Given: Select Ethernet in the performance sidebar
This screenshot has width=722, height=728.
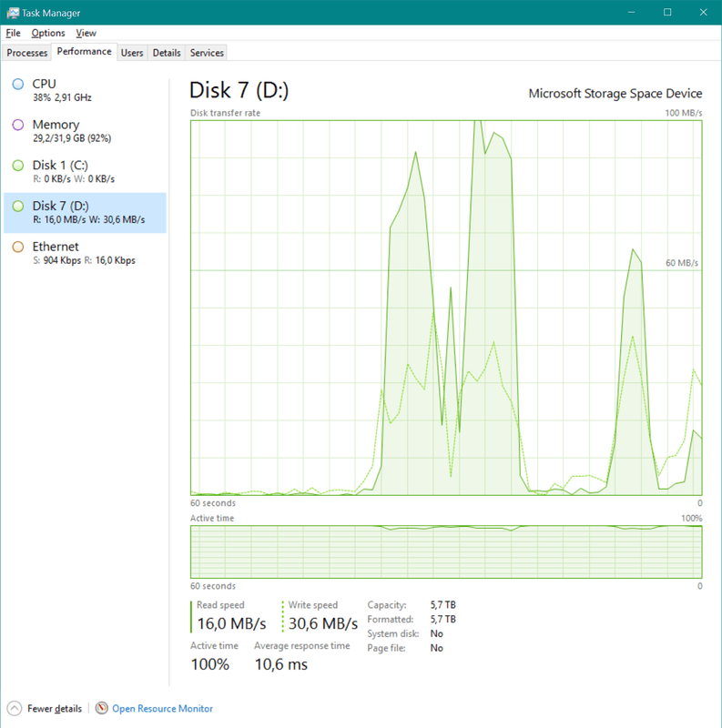Looking at the screenshot, I should 85,253.
